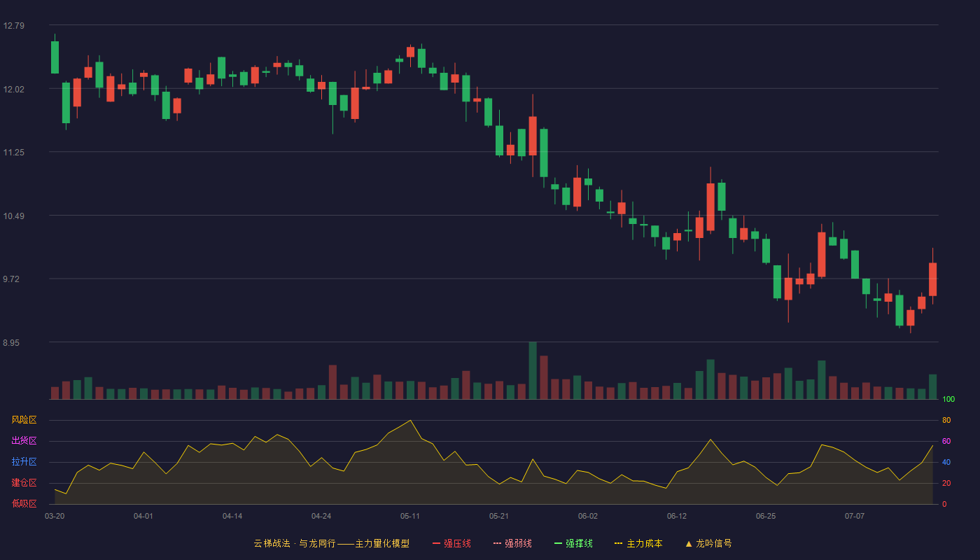Image resolution: width=980 pixels, height=560 pixels.
Task: Click the 云梯战法 主力量化模型 title text
Action: (x=331, y=543)
